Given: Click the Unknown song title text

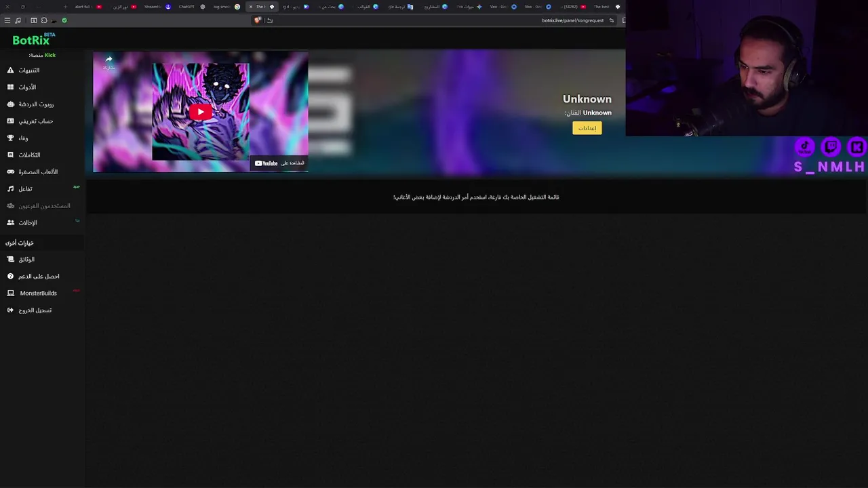Looking at the screenshot, I should pyautogui.click(x=587, y=99).
